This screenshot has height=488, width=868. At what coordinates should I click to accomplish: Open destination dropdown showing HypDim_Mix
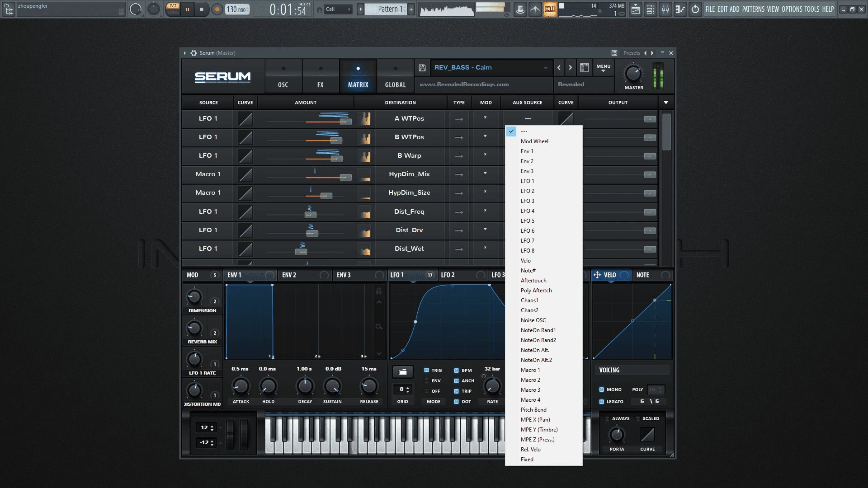point(409,174)
